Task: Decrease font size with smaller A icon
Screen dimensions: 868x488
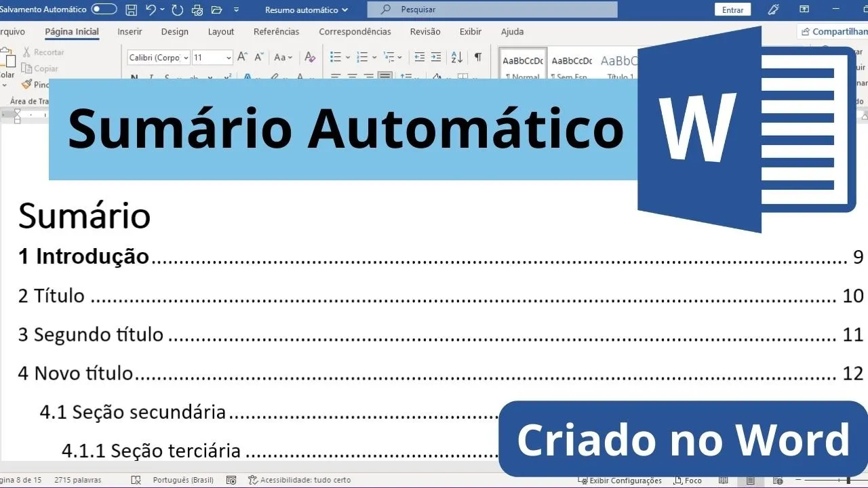Action: click(258, 58)
